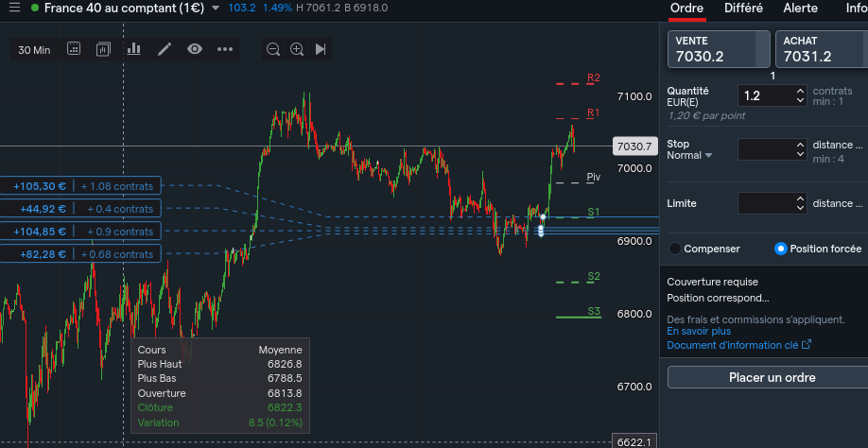Click the R1 resistance pivot label
This screenshot has height=448, width=868.
594,112
